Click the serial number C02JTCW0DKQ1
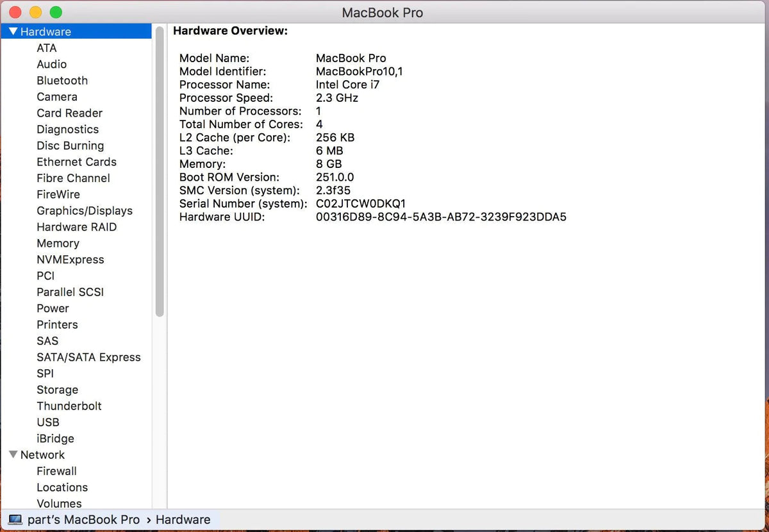 pos(361,204)
